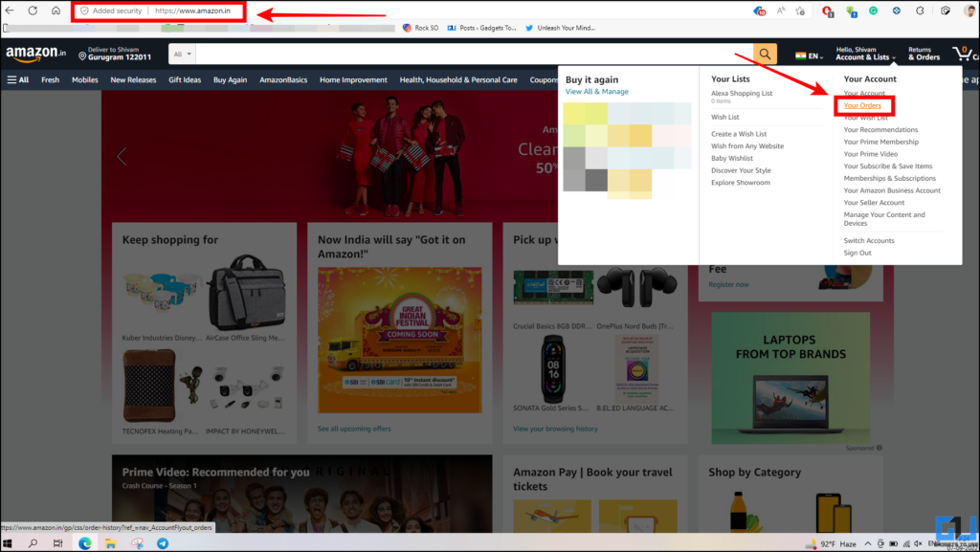Open Microsoft Edge from the taskbar
Viewport: 980px width, 552px height.
[x=84, y=543]
